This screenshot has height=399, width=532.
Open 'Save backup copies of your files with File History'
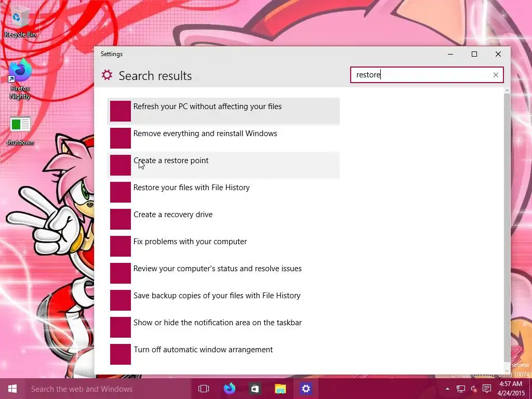(x=223, y=300)
